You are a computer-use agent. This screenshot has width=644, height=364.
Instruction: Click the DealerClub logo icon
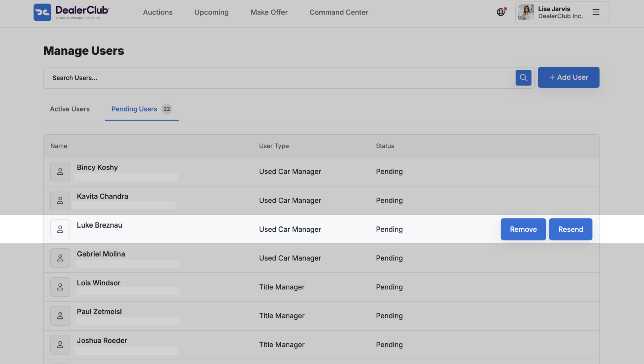[42, 12]
